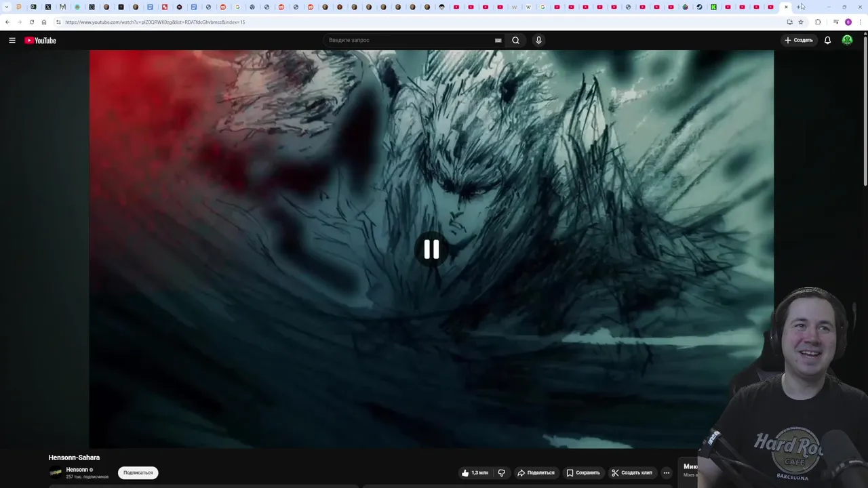Like the video (1,3 млн)

[475, 472]
